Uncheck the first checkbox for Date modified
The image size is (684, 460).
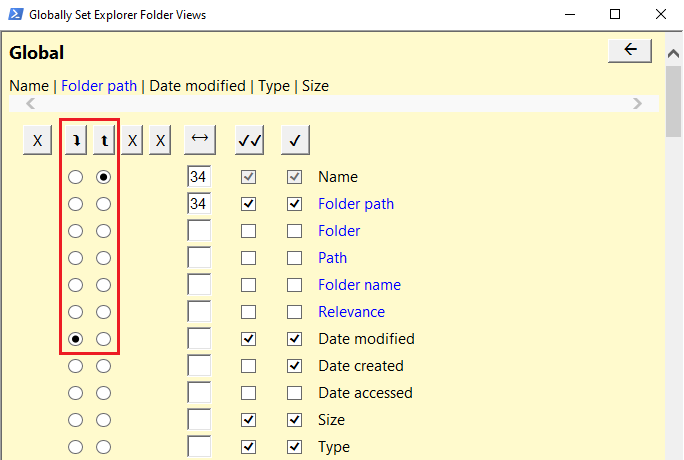(249, 339)
